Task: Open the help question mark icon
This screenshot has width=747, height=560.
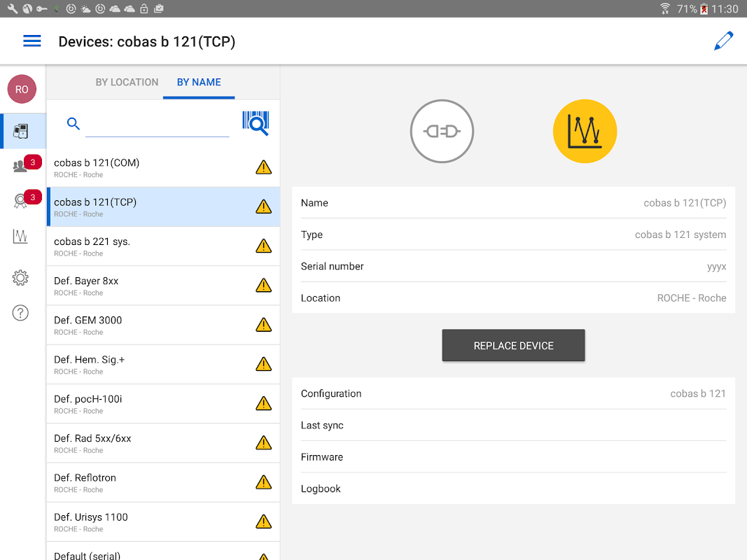Action: coord(20,313)
